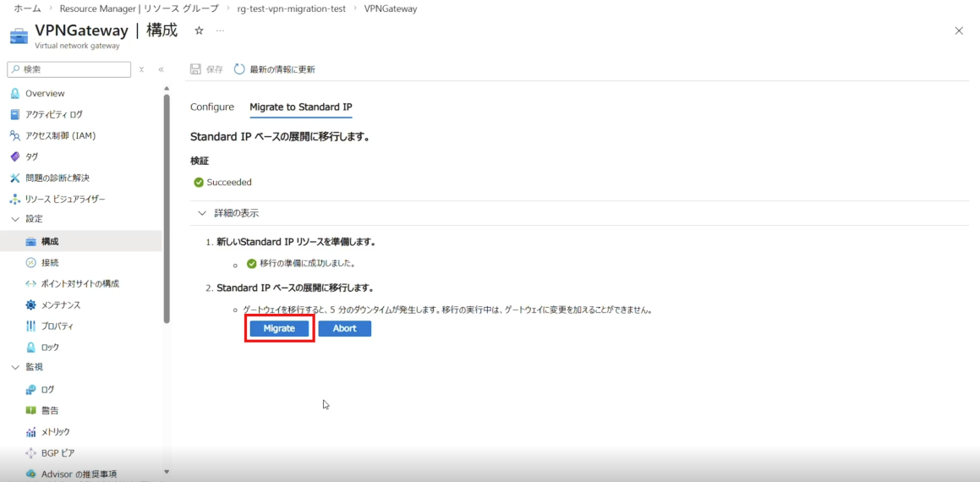Select the Migrate to Standard IP tab
Viewport: 980px width, 482px height.
pyautogui.click(x=300, y=107)
